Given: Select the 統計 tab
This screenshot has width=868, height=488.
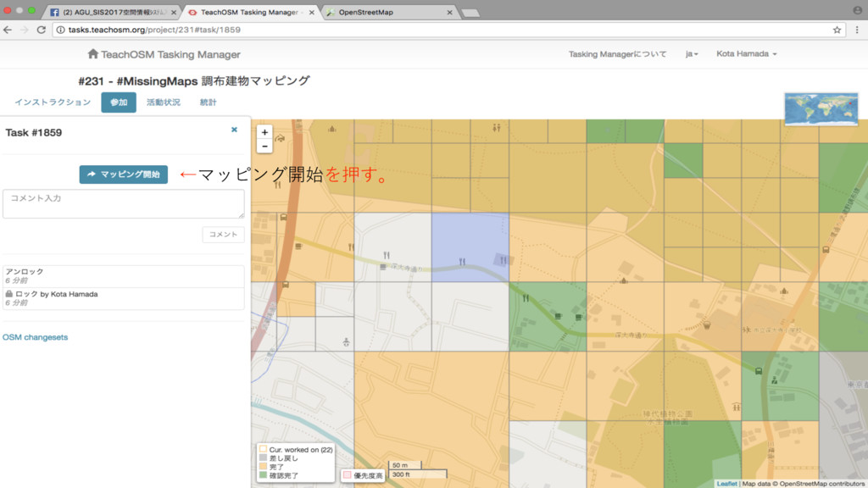Looking at the screenshot, I should pos(208,103).
